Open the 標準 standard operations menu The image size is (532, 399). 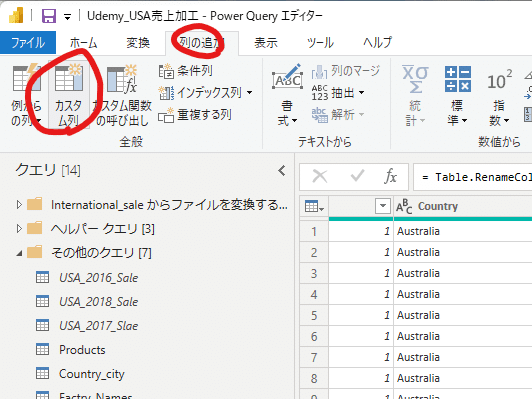coord(457,95)
